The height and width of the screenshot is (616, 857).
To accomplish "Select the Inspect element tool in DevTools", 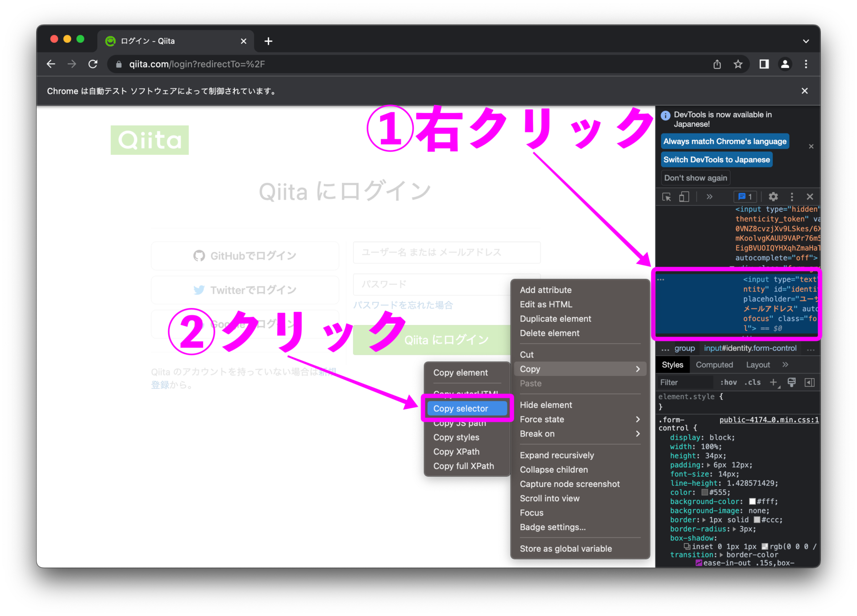I will coord(667,197).
